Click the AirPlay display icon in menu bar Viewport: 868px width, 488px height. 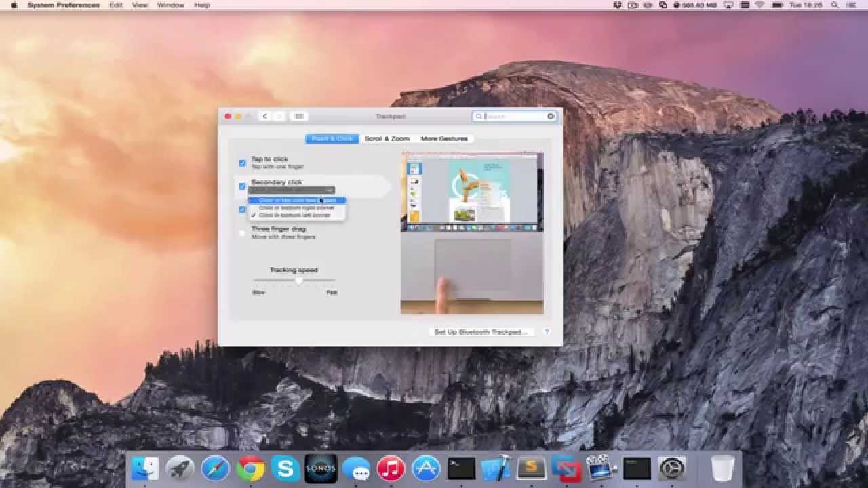pyautogui.click(x=729, y=5)
